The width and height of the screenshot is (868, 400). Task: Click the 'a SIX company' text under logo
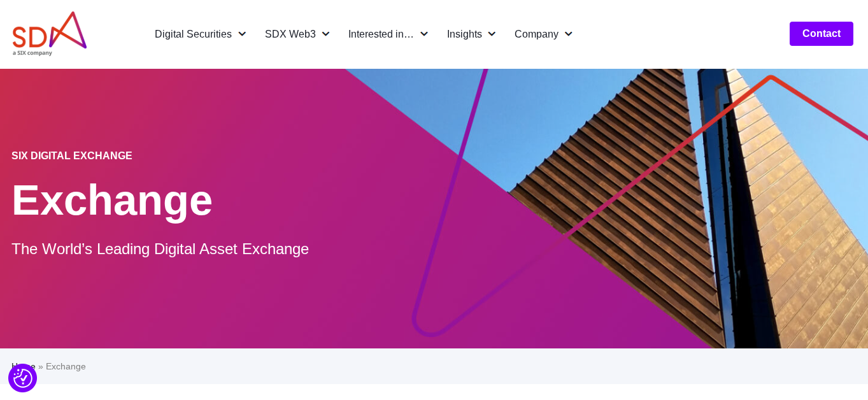pyautogui.click(x=32, y=53)
